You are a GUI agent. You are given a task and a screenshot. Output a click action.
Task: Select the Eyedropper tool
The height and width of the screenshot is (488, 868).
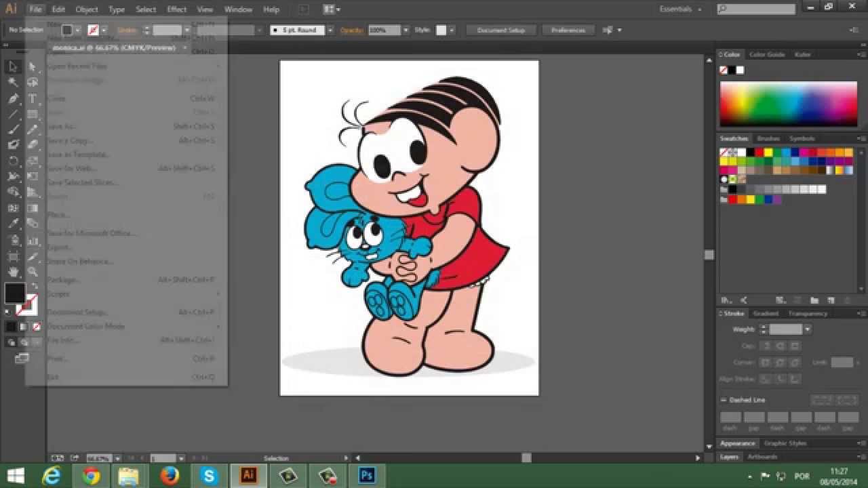(12, 224)
